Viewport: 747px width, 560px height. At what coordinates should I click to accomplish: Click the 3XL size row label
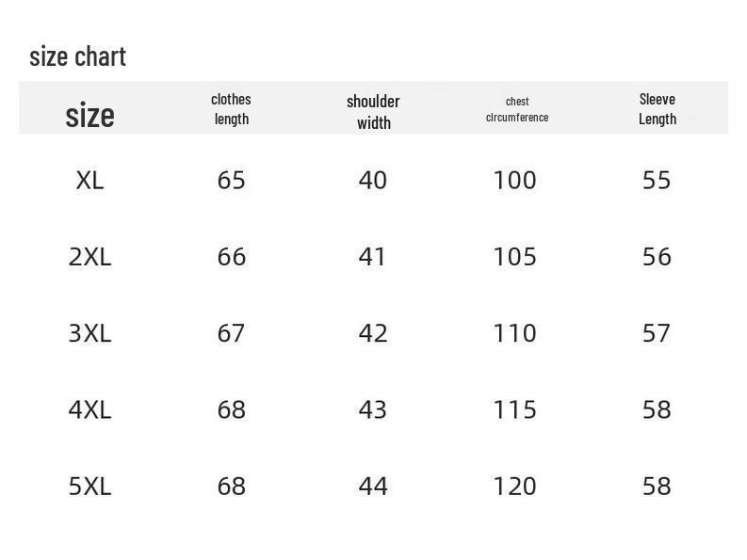coord(89,333)
